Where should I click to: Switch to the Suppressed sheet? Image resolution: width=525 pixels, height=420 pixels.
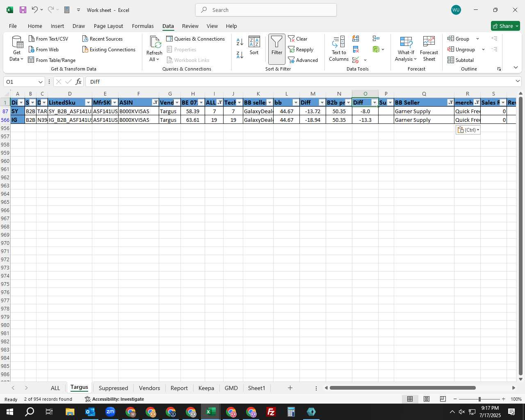point(113,388)
